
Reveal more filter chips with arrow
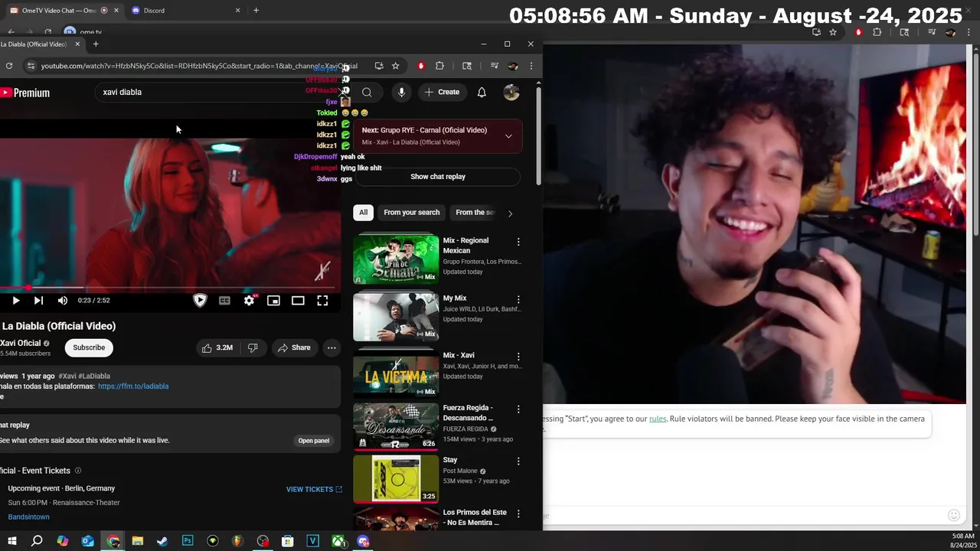[510, 213]
